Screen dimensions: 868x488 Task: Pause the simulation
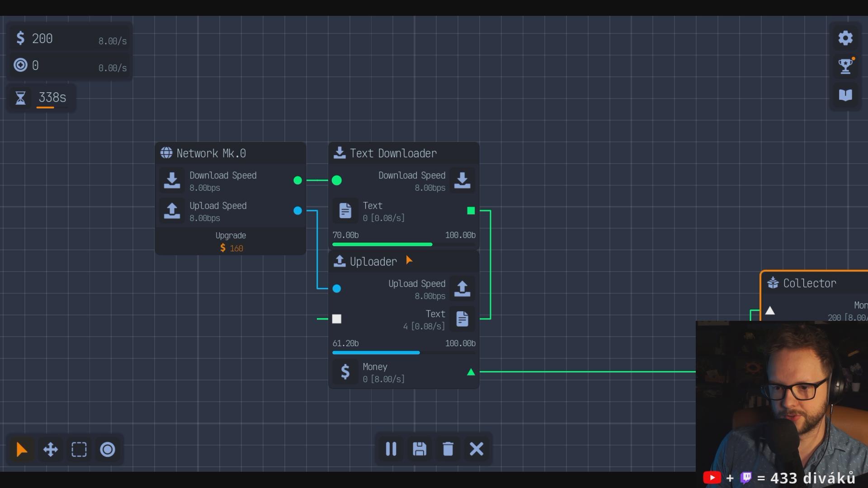[391, 449]
